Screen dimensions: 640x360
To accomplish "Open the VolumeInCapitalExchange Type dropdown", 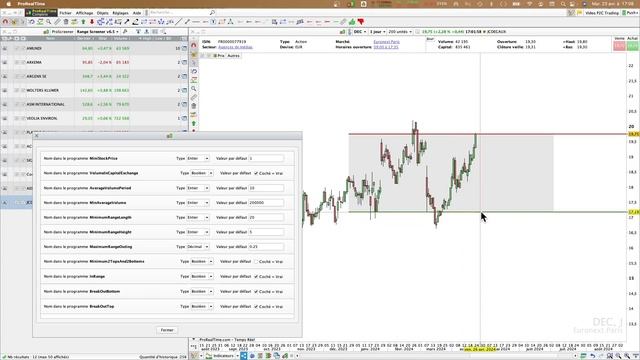I will click(x=202, y=173).
